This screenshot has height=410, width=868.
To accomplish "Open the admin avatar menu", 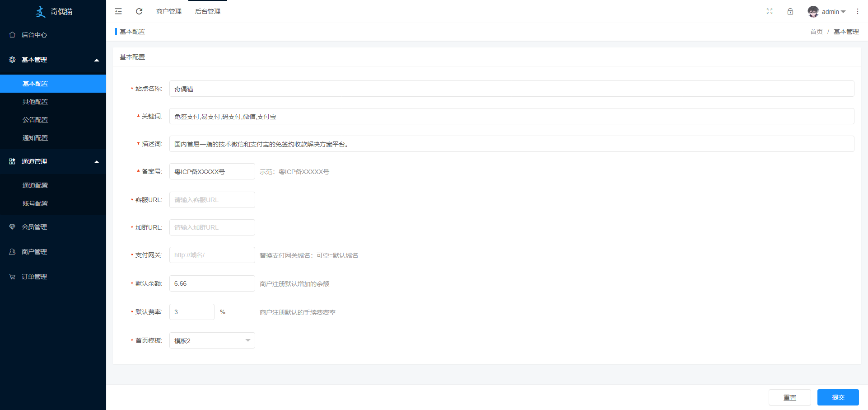I will (x=826, y=12).
